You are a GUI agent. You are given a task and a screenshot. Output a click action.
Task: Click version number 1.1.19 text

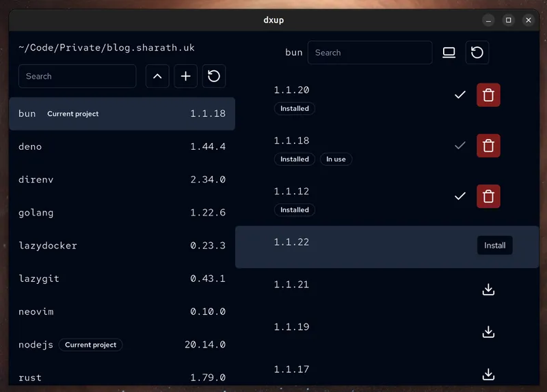tap(292, 327)
